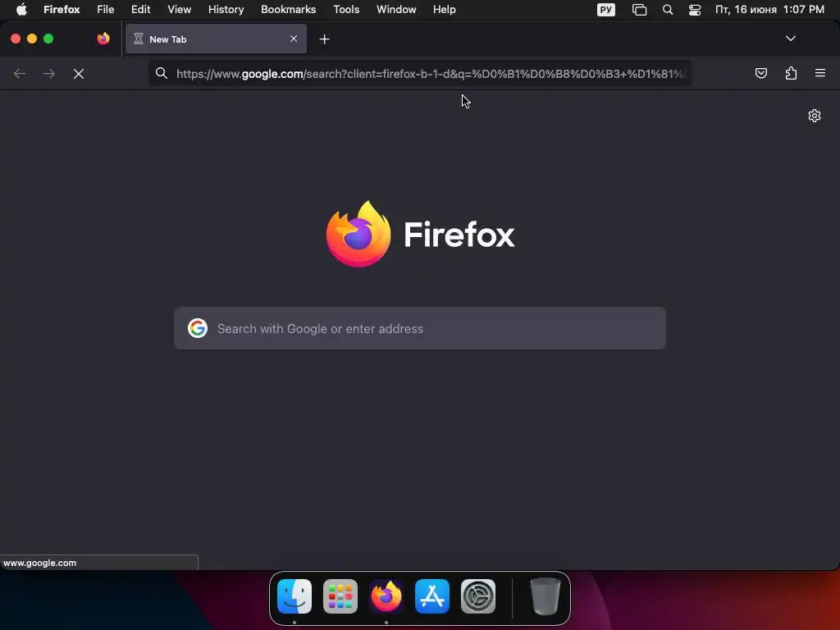Open new tab page personalize gear
This screenshot has width=840, height=630.
[815, 116]
